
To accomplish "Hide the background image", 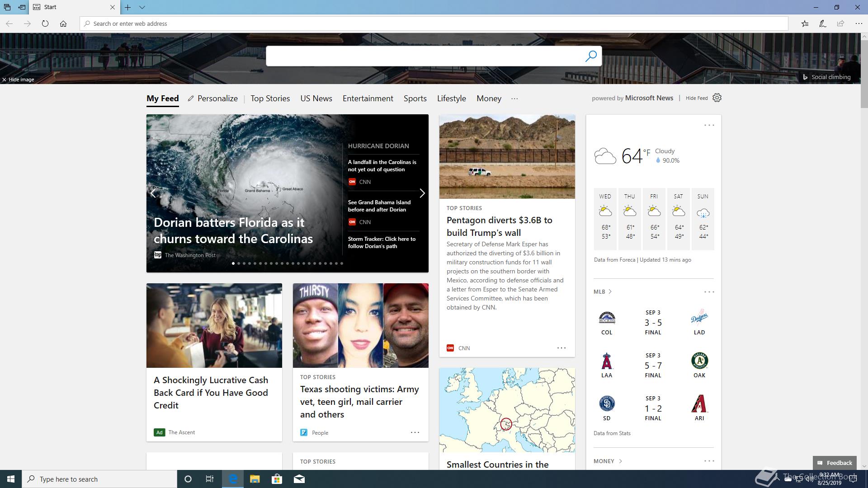I will pyautogui.click(x=18, y=80).
